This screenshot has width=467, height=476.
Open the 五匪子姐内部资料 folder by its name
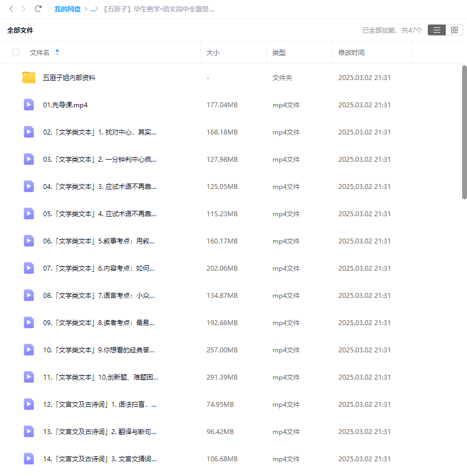[69, 77]
